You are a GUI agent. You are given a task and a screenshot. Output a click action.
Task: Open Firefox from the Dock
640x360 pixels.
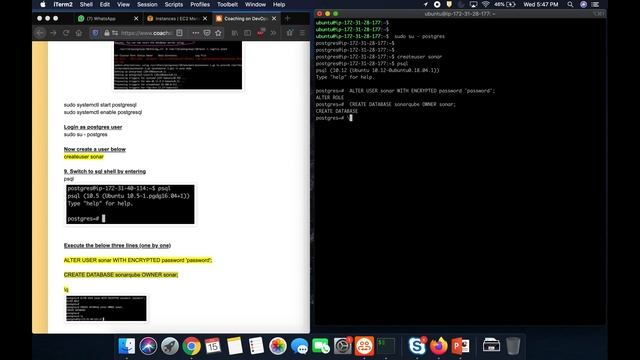(438, 346)
